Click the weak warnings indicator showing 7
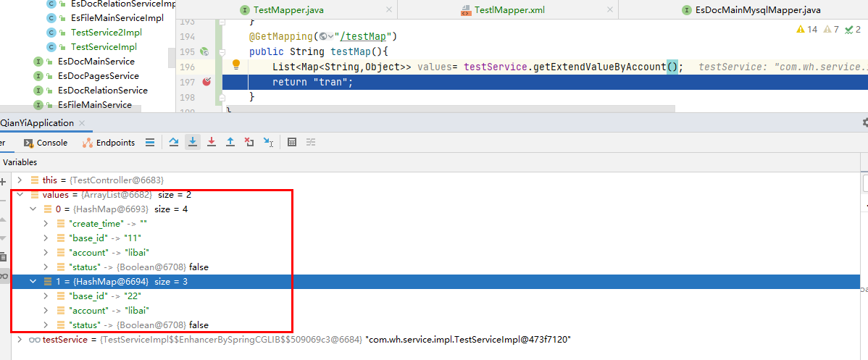 pyautogui.click(x=832, y=30)
